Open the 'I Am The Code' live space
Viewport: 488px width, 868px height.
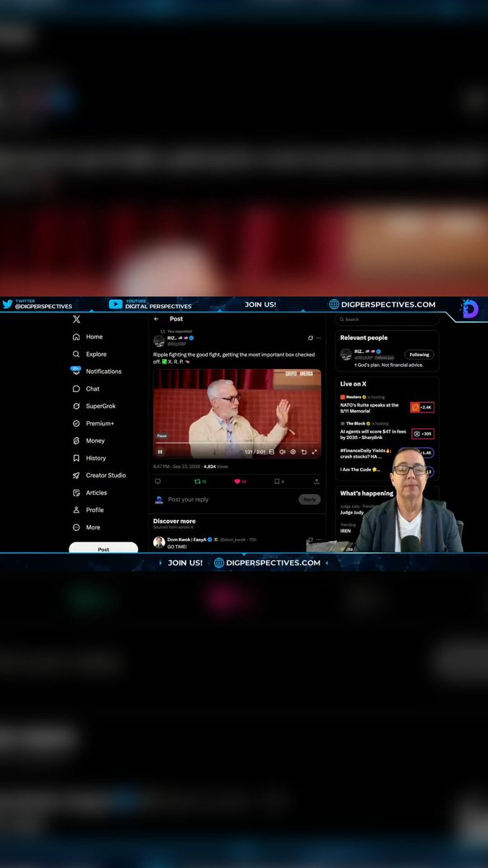359,469
